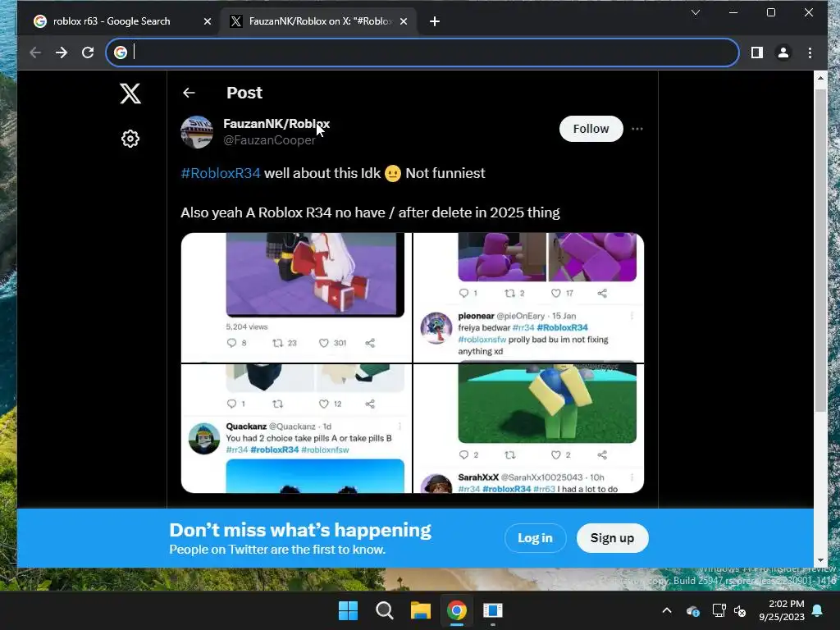840x630 pixels.
Task: Open the blue app next to Chrome on taskbar
Action: tap(492, 610)
